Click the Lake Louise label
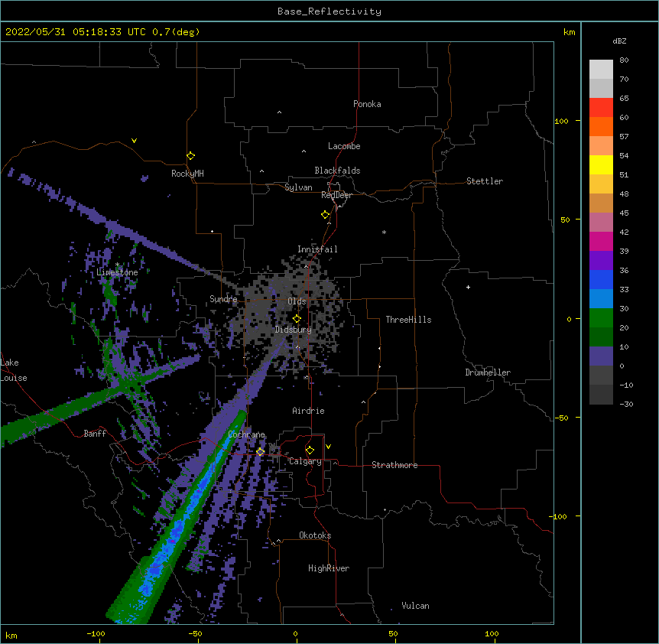 14,370
